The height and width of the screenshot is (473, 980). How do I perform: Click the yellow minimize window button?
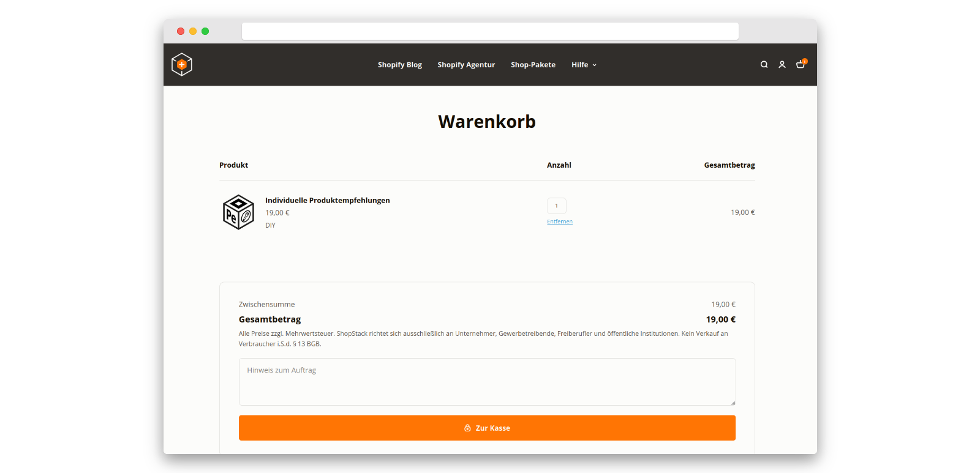[193, 31]
